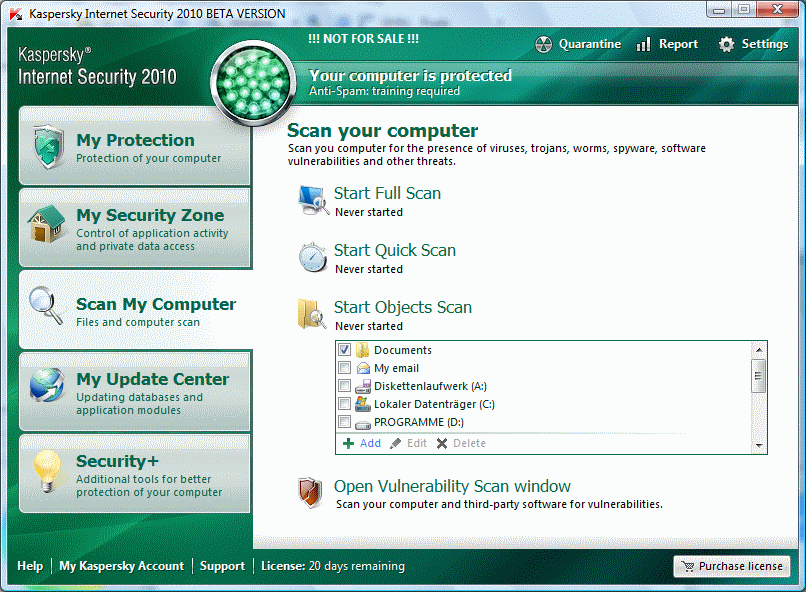Click the Quarantine radiation icon
Viewport: 806px width, 592px height.
(x=543, y=45)
